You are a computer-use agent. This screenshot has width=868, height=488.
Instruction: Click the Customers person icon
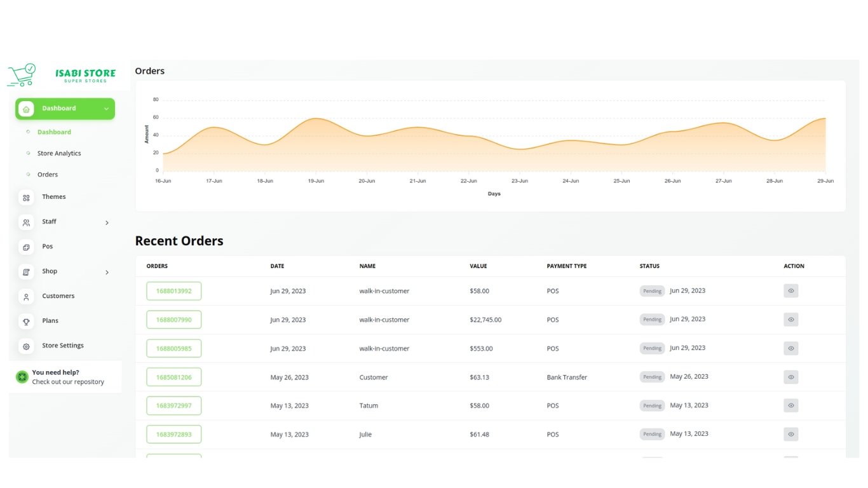(26, 297)
